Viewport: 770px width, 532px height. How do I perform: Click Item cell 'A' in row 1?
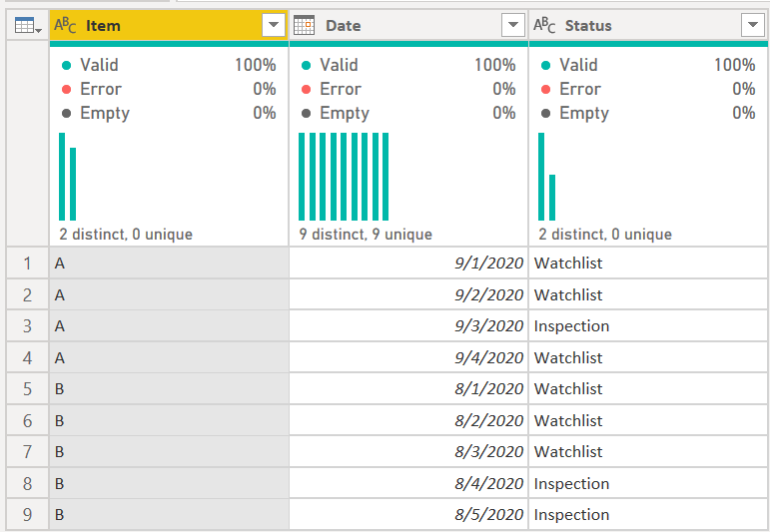pos(169,264)
